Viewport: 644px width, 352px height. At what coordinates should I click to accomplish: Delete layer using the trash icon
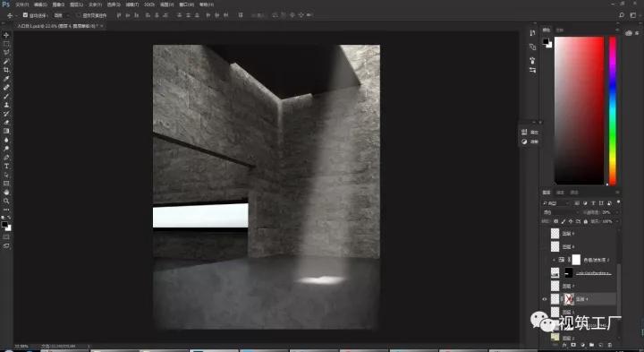click(610, 345)
